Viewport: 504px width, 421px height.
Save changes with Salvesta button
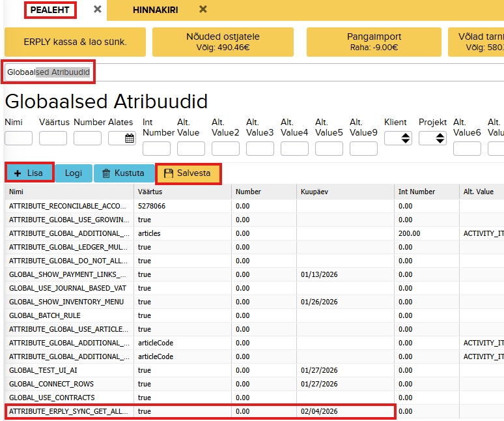pos(188,173)
